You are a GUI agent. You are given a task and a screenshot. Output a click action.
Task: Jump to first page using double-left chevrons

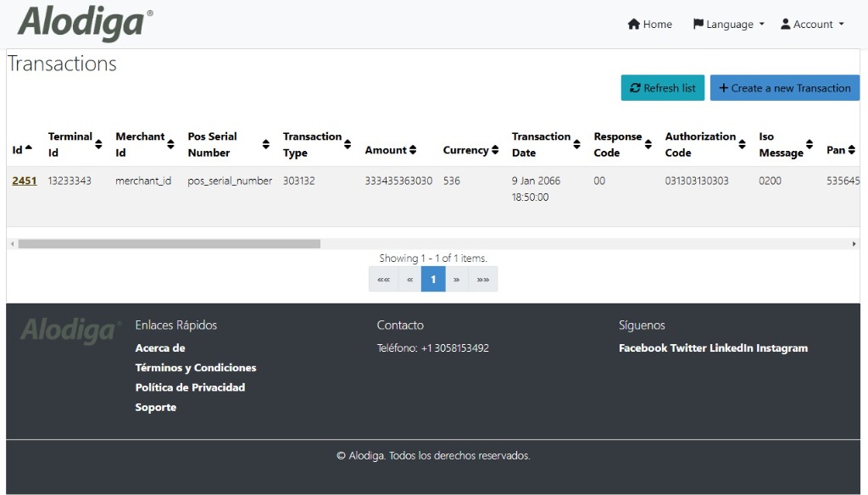click(382, 279)
